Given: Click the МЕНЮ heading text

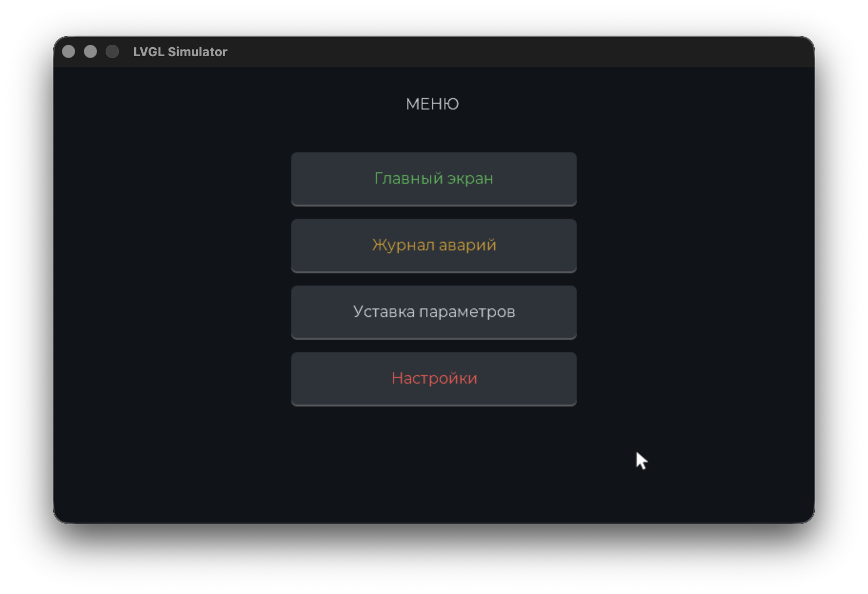Looking at the screenshot, I should point(432,104).
